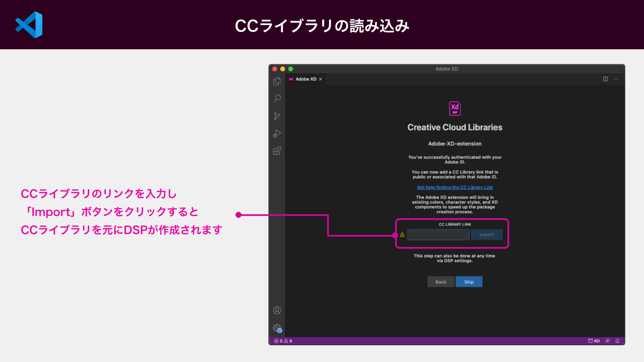Click the VS Code logo in slide header
644x362 pixels.
click(29, 25)
